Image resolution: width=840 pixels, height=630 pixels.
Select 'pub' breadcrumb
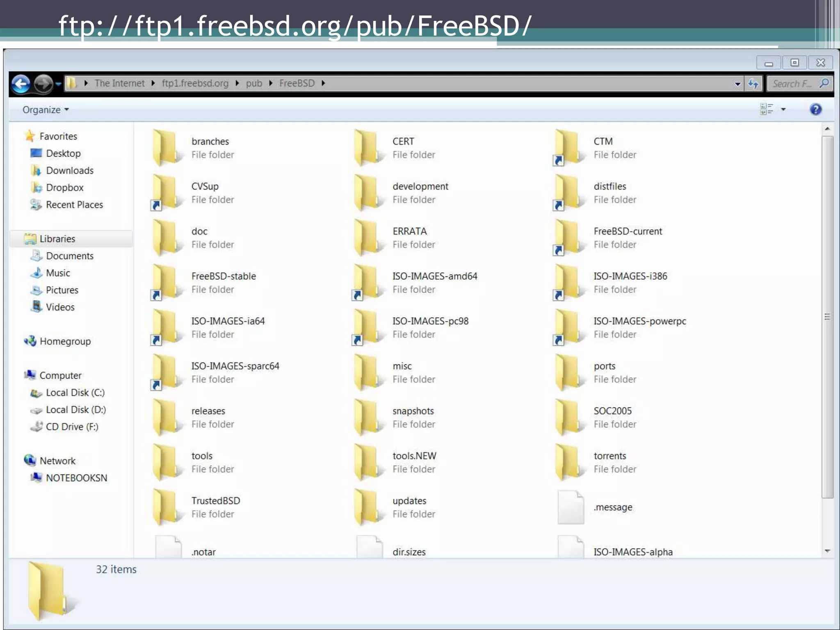click(x=254, y=83)
